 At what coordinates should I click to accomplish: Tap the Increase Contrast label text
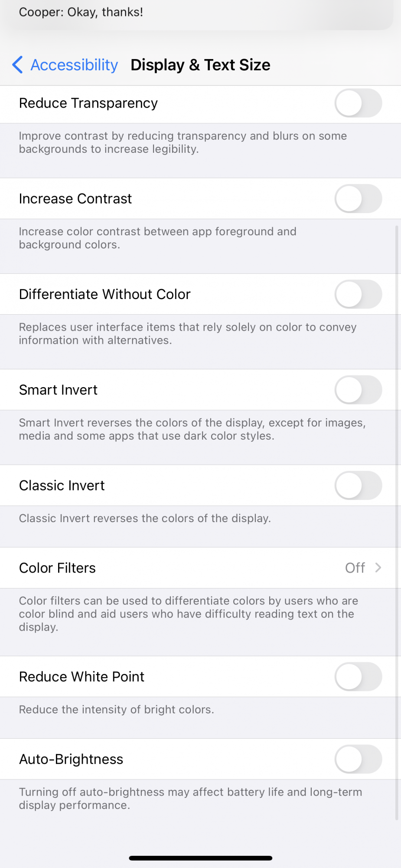coord(75,199)
